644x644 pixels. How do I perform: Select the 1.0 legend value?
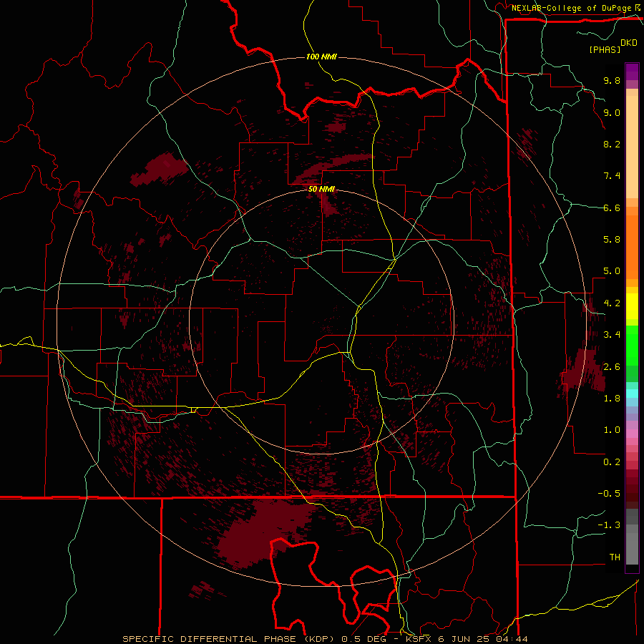point(612,430)
